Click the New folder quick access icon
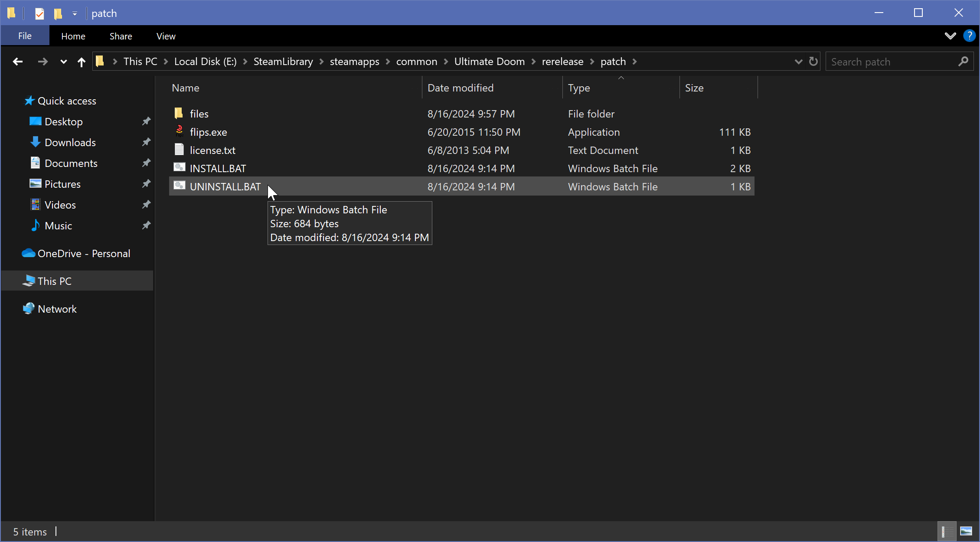Viewport: 980px width, 542px height. pyautogui.click(x=58, y=13)
